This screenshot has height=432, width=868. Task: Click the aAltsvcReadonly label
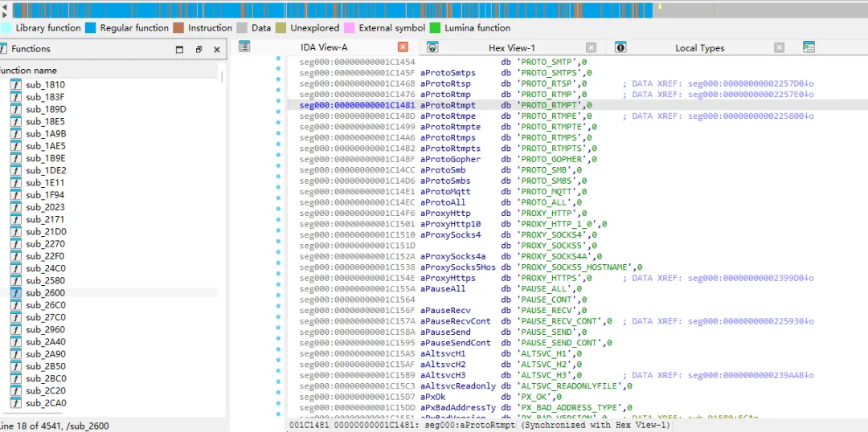(458, 385)
